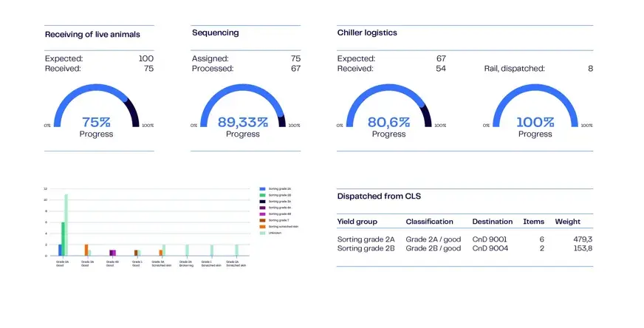
Task: Click the CnD 9001 destination cell
Action: point(490,239)
